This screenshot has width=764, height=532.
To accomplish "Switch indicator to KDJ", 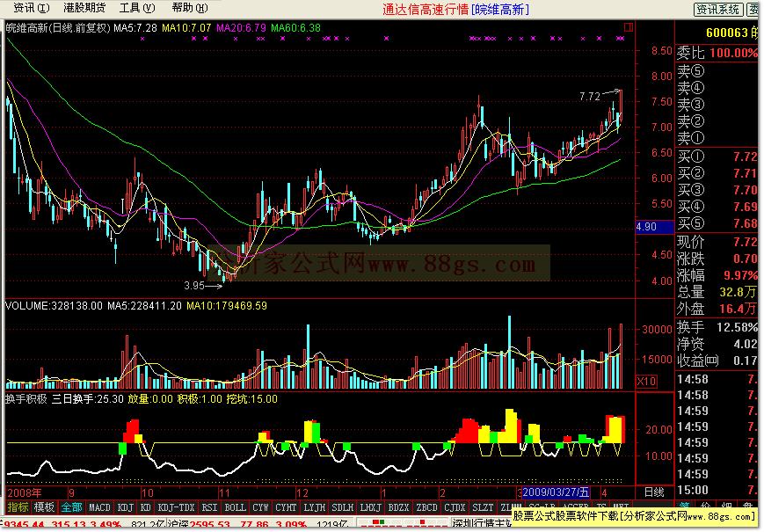I will click(125, 507).
